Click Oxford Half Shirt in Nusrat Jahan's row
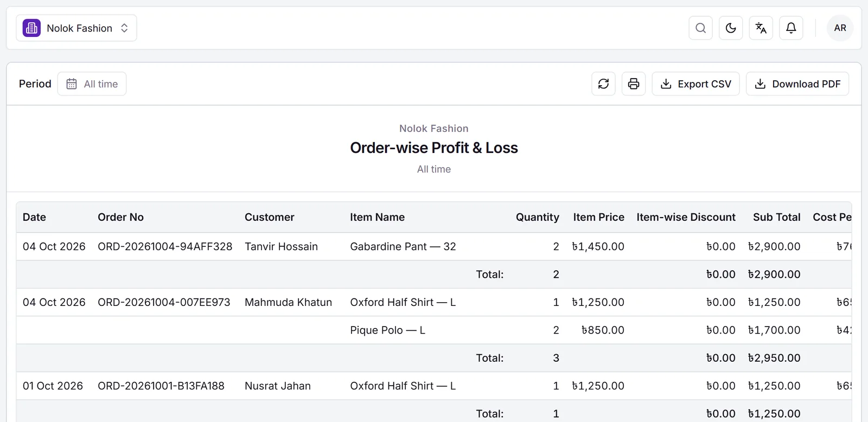 point(403,386)
